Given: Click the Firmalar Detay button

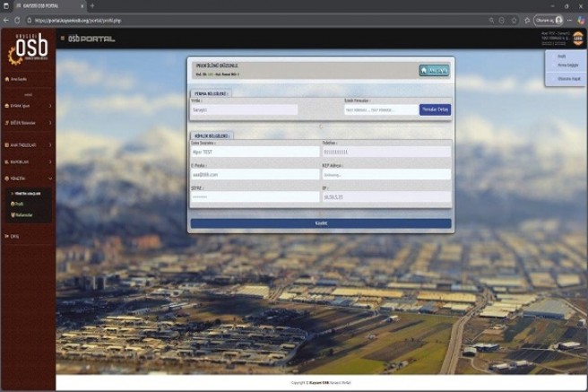Looking at the screenshot, I should [435, 109].
